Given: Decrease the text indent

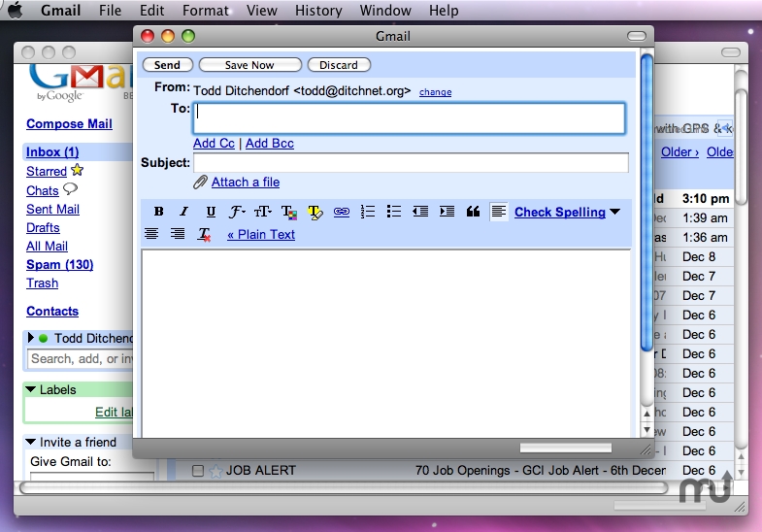Looking at the screenshot, I should (x=420, y=212).
